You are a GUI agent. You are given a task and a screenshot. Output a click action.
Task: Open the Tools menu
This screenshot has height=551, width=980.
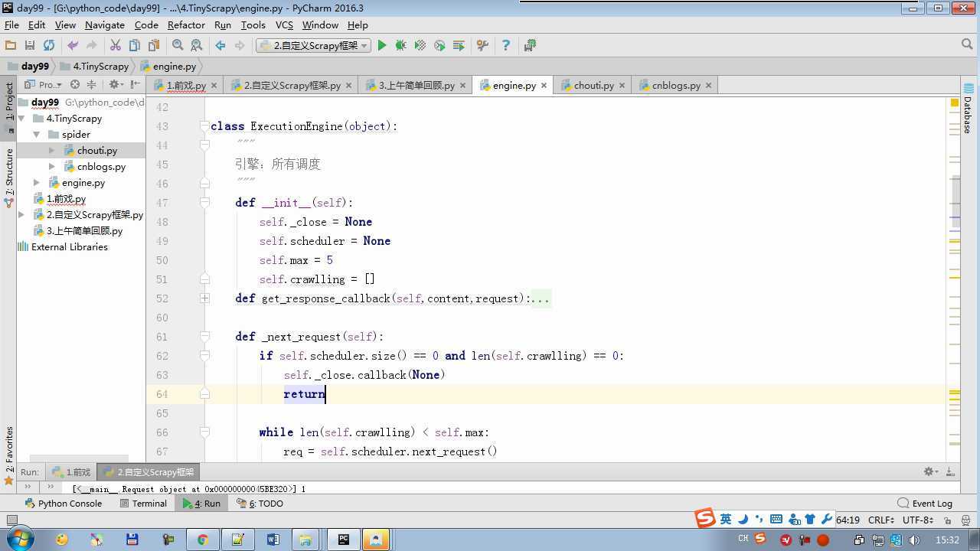pos(253,24)
